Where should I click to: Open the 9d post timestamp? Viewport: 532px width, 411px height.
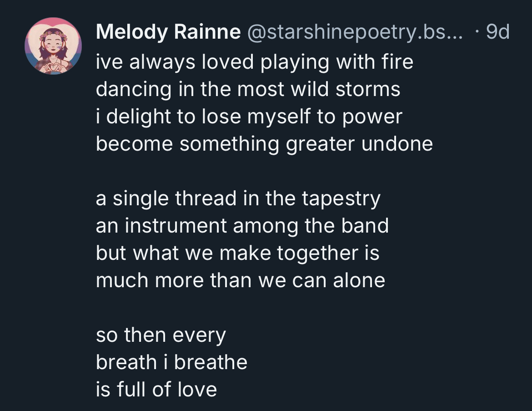[497, 32]
